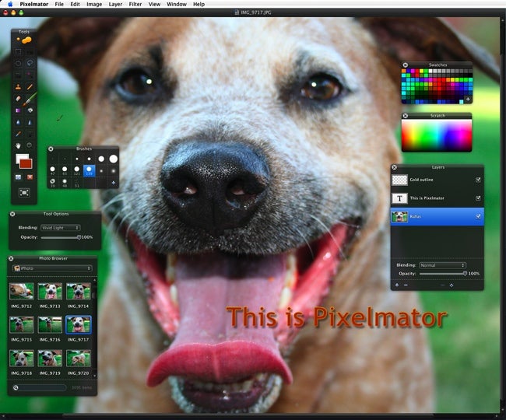Open the Pixelmator application menu

point(34,4)
